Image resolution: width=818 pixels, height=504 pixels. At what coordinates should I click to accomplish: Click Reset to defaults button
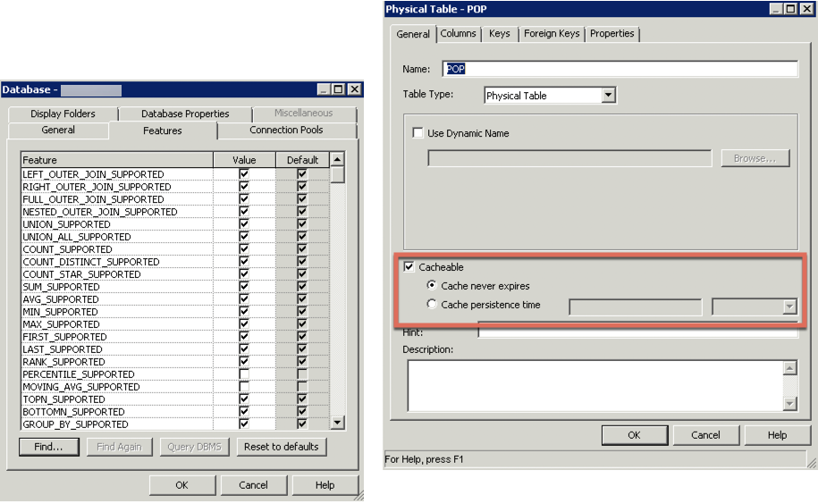pos(282,447)
